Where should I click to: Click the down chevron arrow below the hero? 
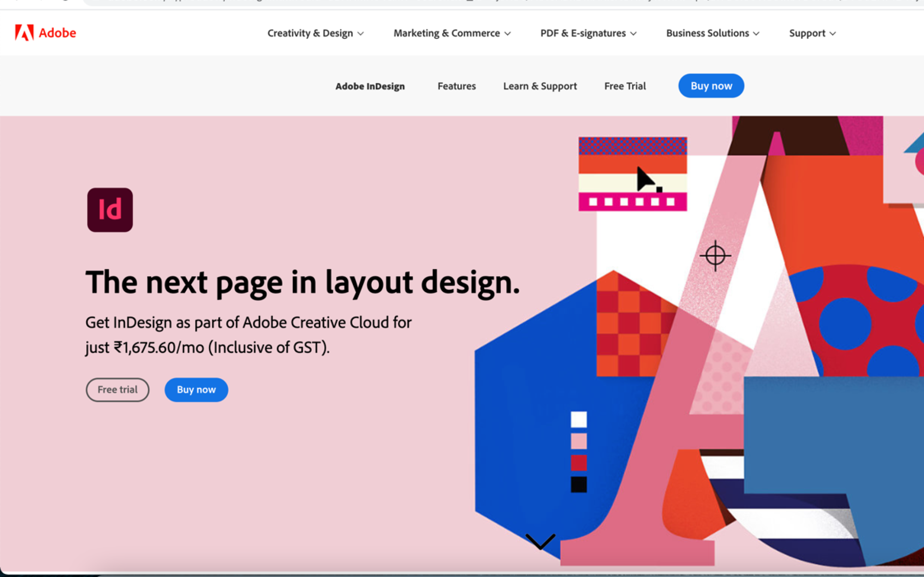tap(540, 541)
